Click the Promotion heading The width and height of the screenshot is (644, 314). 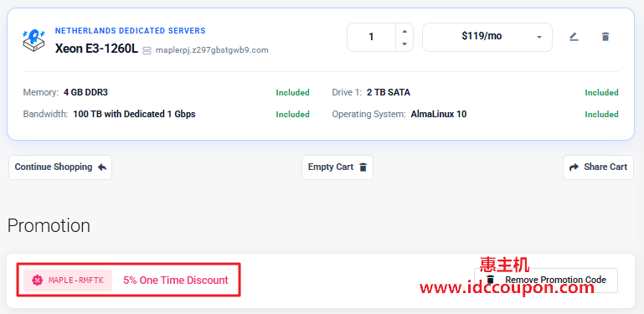tap(49, 225)
